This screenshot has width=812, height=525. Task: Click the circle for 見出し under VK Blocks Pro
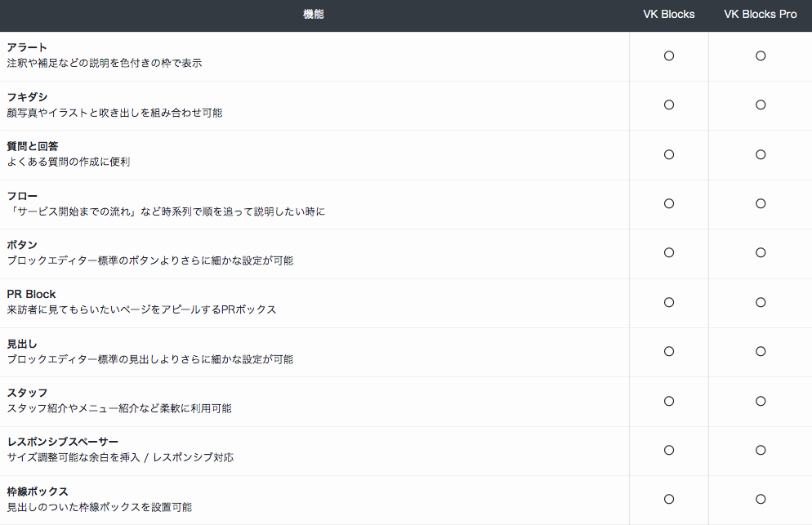(x=761, y=352)
